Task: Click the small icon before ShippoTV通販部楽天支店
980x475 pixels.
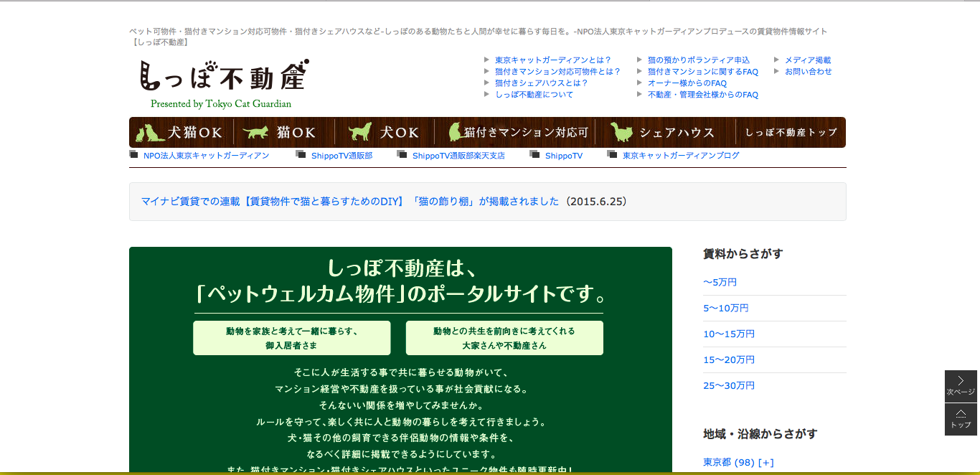Action: pyautogui.click(x=402, y=154)
